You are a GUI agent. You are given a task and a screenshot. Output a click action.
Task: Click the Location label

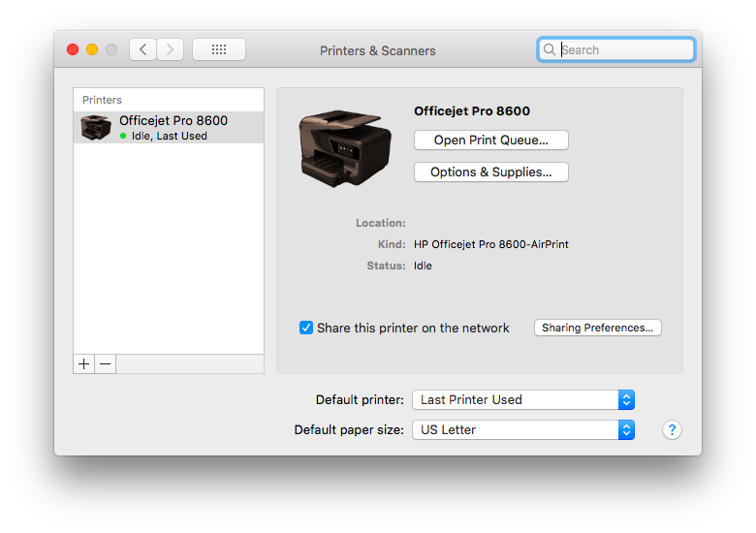tap(380, 223)
